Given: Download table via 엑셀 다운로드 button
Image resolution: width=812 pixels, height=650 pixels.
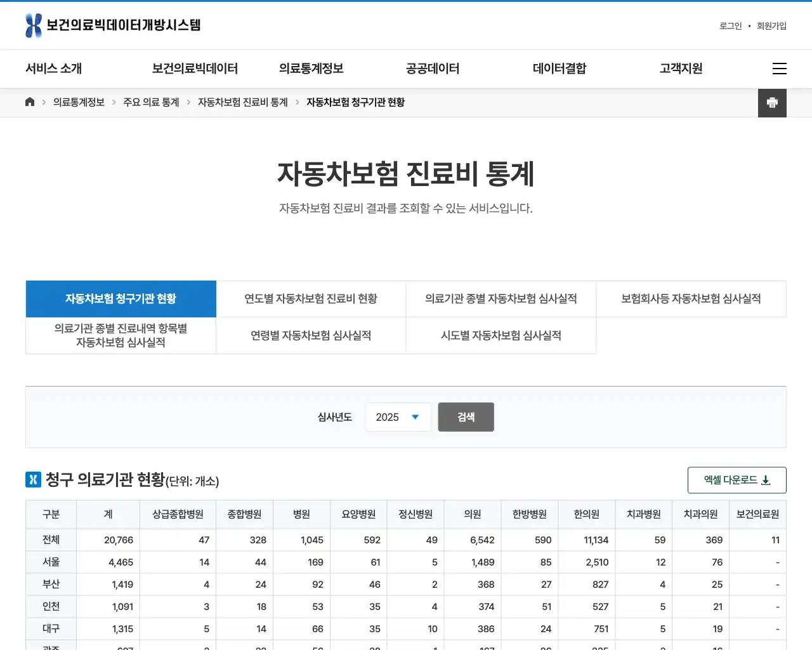Looking at the screenshot, I should (737, 481).
